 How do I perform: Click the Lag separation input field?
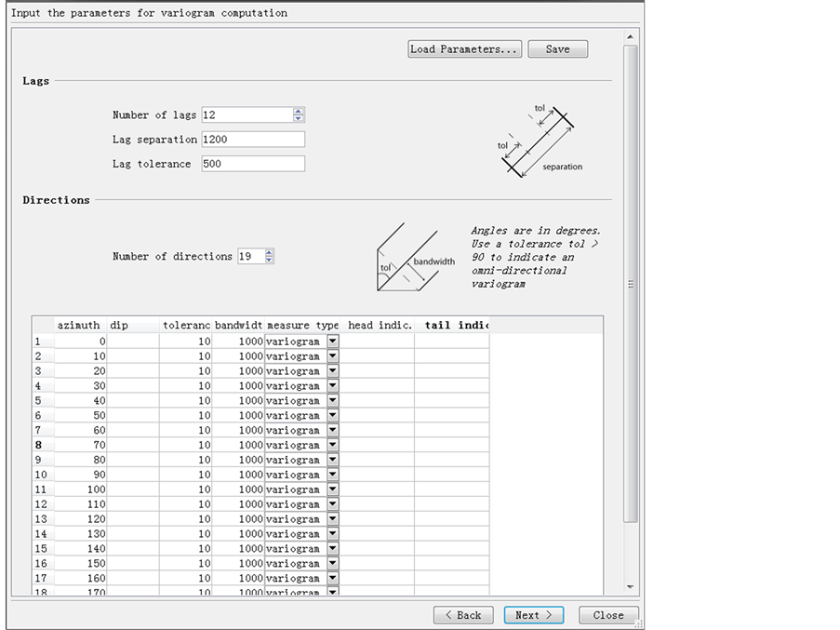253,140
